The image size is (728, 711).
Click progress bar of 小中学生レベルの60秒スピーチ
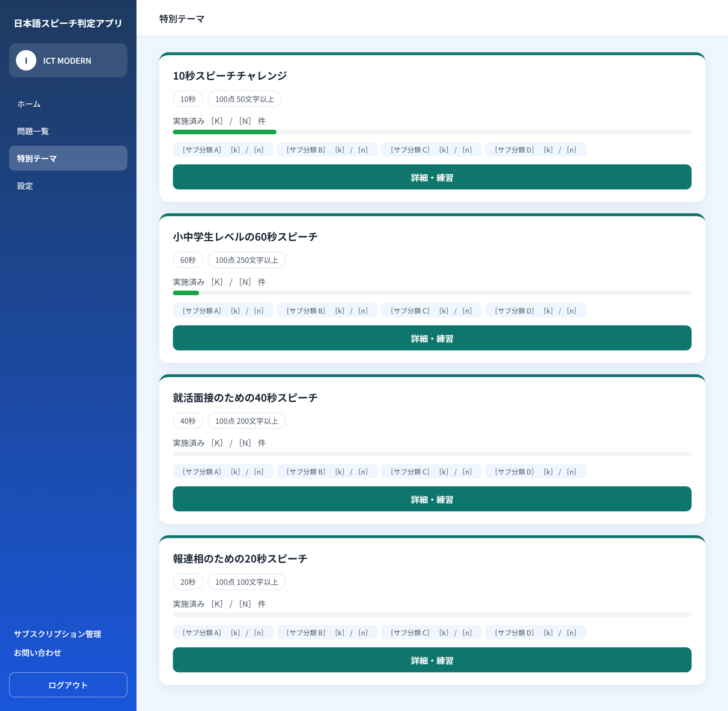pos(432,293)
